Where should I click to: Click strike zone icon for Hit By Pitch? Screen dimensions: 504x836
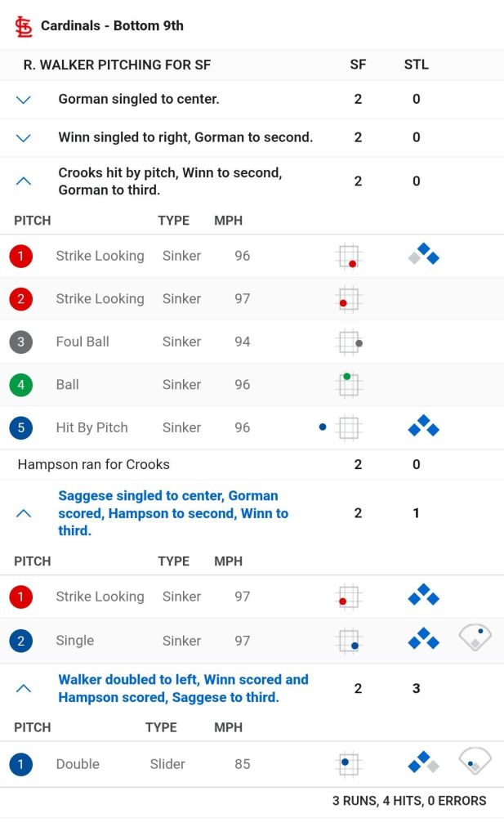pyautogui.click(x=349, y=427)
